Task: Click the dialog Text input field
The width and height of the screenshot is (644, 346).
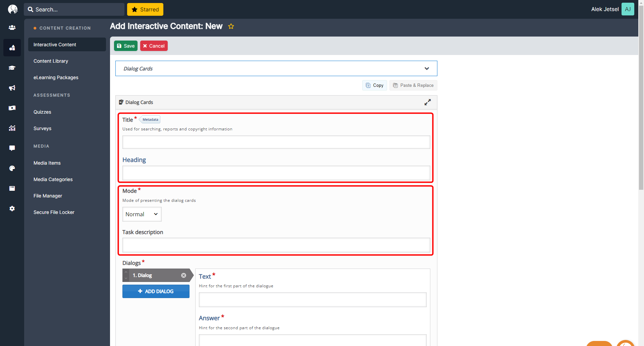Action: 313,300
